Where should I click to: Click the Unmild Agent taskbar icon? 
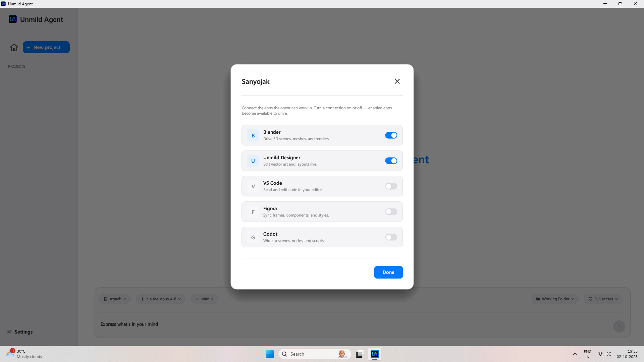tap(375, 354)
